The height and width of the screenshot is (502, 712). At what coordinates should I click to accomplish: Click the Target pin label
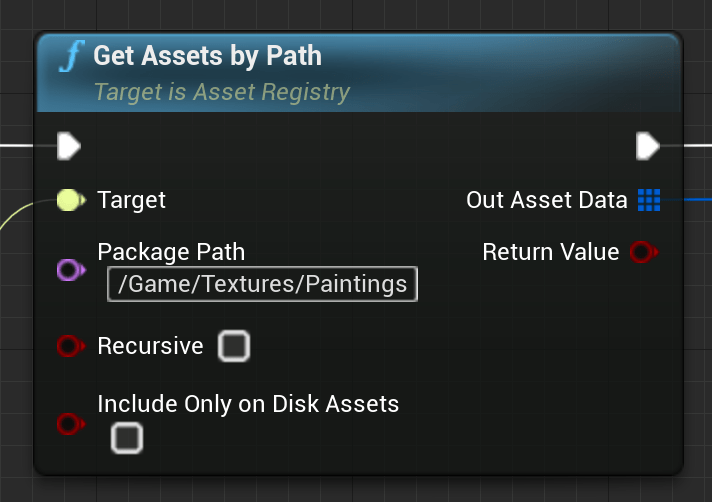[132, 200]
